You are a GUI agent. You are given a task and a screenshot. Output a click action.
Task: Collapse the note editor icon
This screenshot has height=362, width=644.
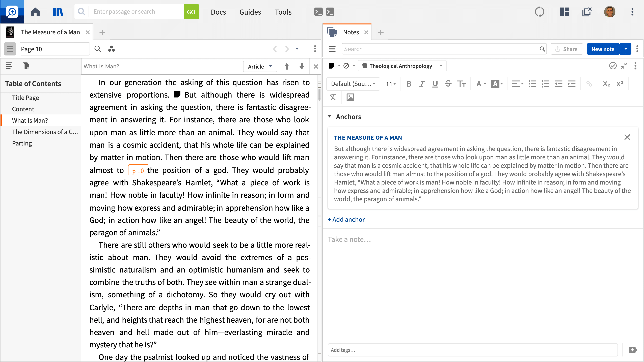coord(624,66)
